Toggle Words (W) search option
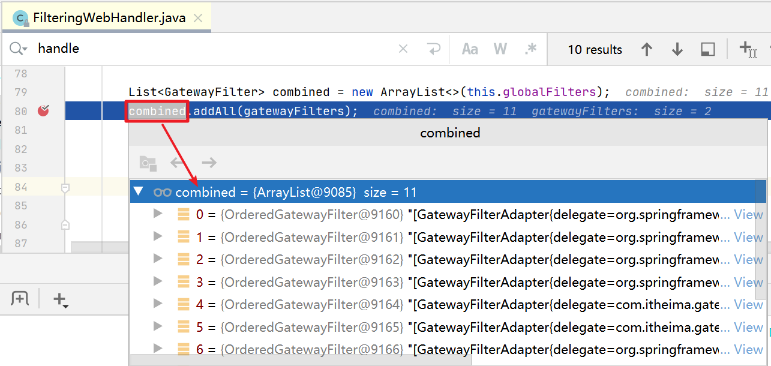Image resolution: width=771 pixels, height=366 pixels. tap(500, 49)
